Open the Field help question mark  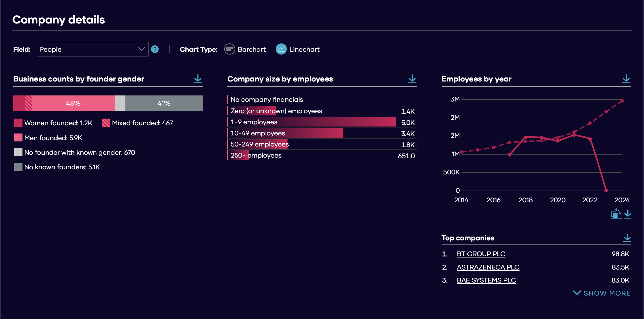pyautogui.click(x=155, y=49)
